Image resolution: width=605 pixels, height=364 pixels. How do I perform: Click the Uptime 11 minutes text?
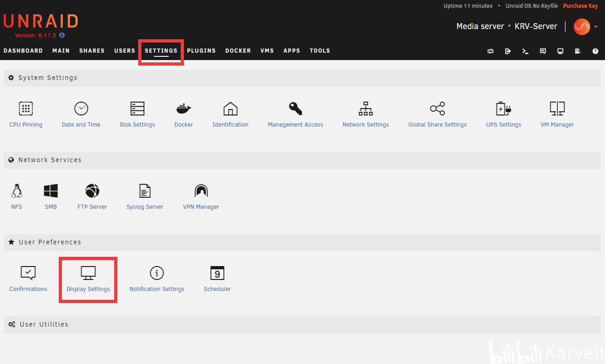(x=468, y=6)
